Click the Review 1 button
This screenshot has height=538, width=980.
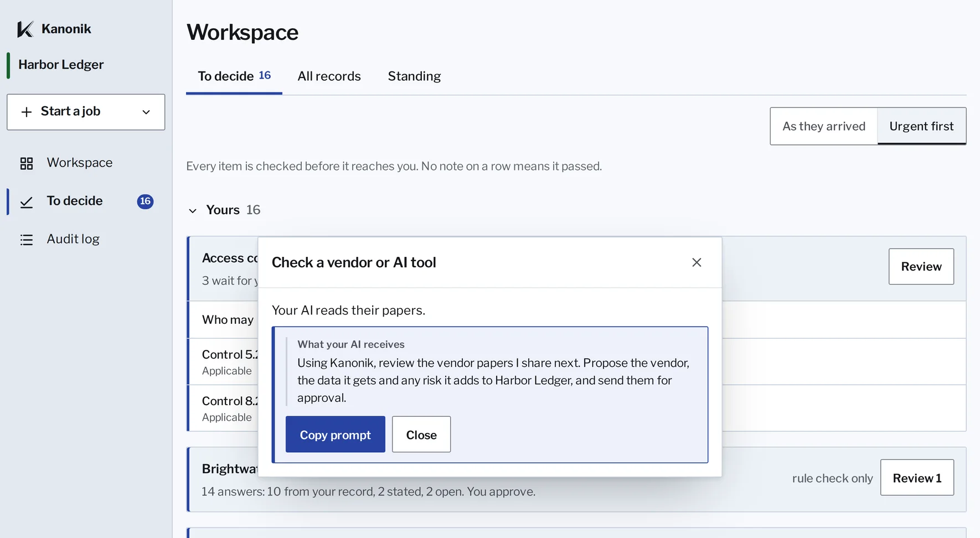917,478
